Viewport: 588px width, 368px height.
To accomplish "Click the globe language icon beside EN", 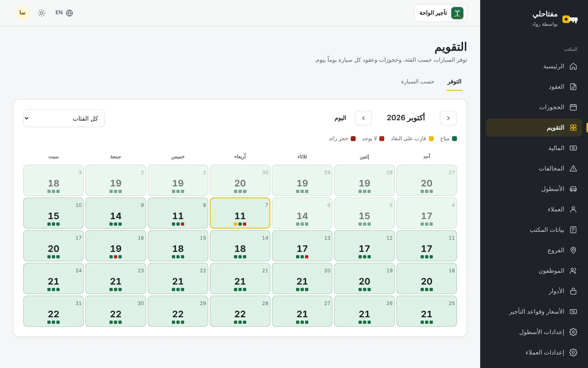I will click(x=69, y=13).
